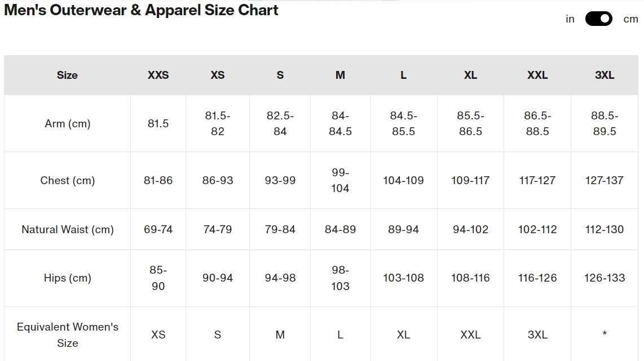Select the Equivalent Women's Size row label
This screenshot has height=361, width=644.
(67, 335)
